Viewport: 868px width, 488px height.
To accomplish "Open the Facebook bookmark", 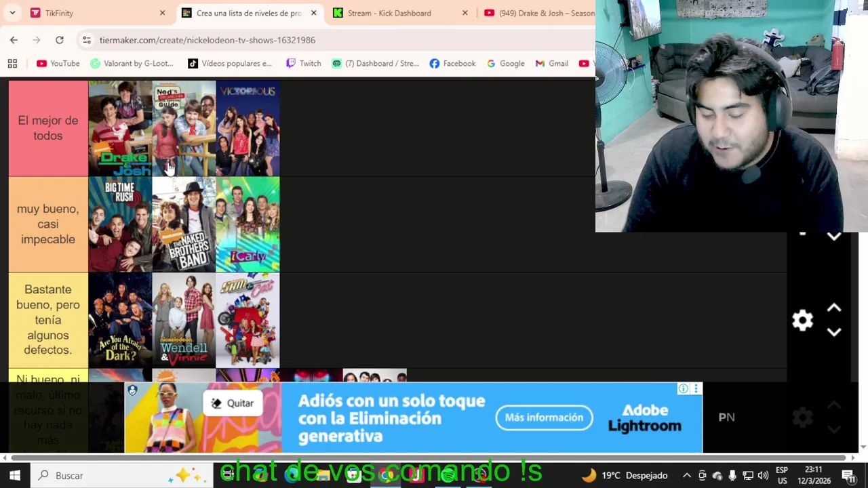I will 452,64.
